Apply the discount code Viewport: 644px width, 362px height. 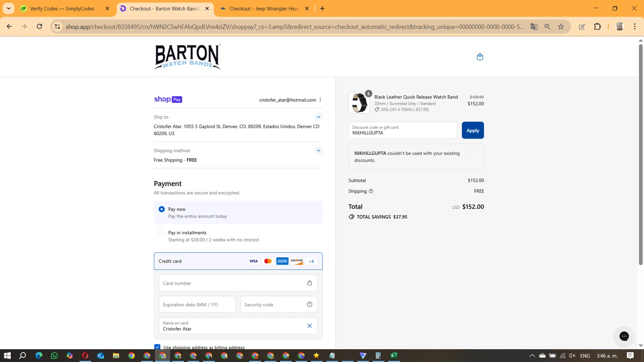[473, 130]
